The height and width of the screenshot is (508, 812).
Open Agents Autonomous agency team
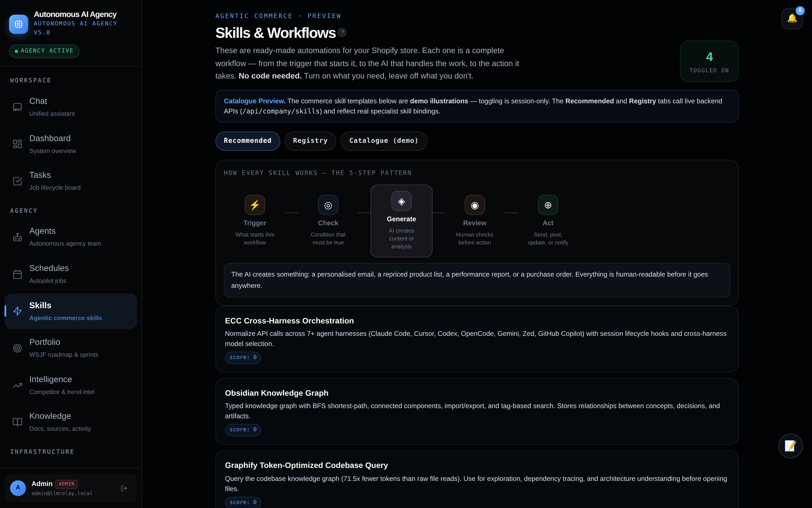[x=71, y=237]
